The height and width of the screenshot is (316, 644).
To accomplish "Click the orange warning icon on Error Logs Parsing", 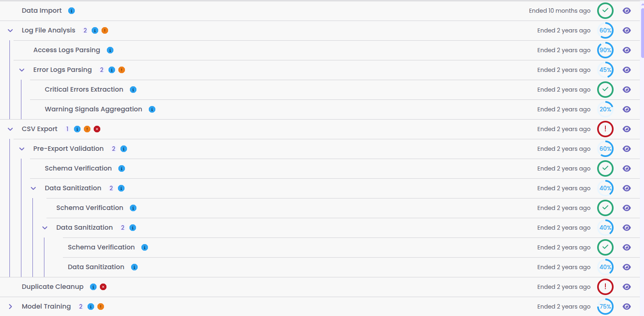I will [122, 70].
